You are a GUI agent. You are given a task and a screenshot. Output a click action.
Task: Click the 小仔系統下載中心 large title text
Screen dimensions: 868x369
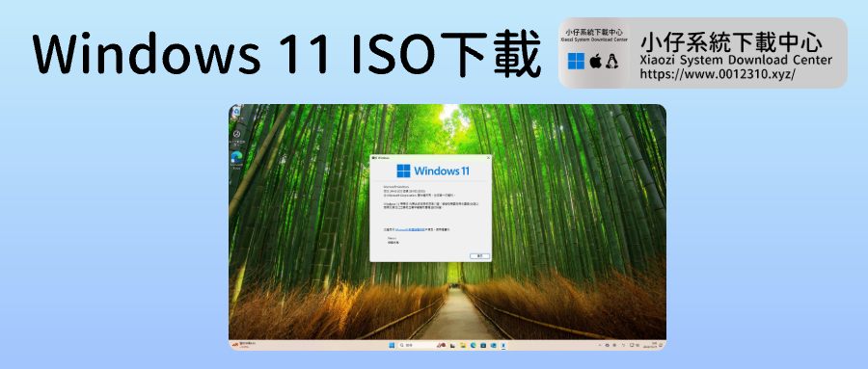pyautogui.click(x=731, y=43)
